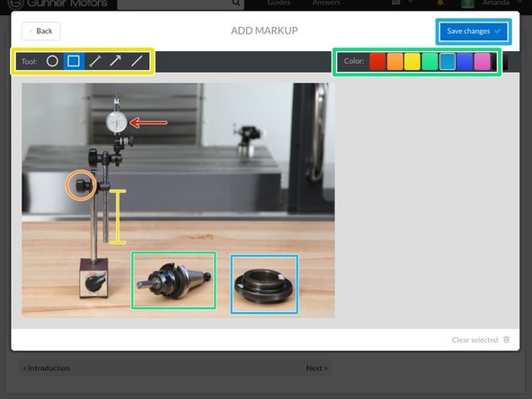532x399 pixels.
Task: Select the plain line markup tool
Action: point(137,61)
